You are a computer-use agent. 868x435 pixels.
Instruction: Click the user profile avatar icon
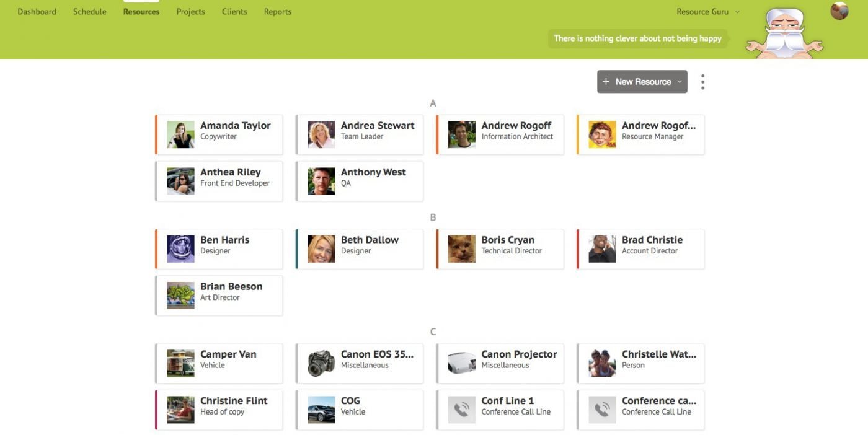[839, 11]
